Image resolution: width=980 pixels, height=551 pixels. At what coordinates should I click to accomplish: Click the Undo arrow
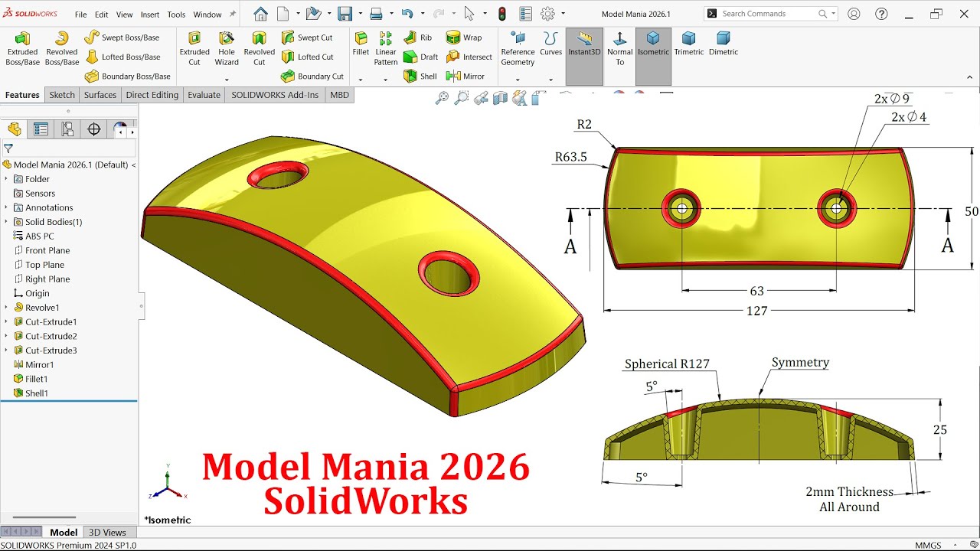407,14
